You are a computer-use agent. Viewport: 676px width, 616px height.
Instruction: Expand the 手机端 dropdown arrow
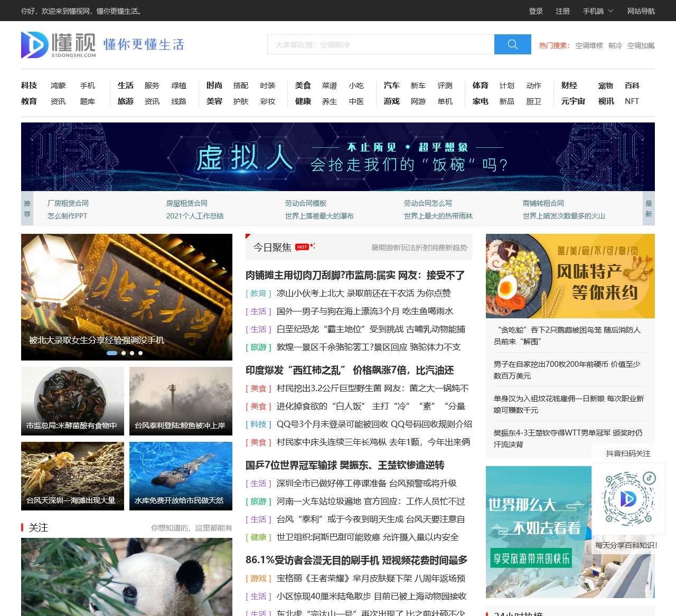pos(611,11)
